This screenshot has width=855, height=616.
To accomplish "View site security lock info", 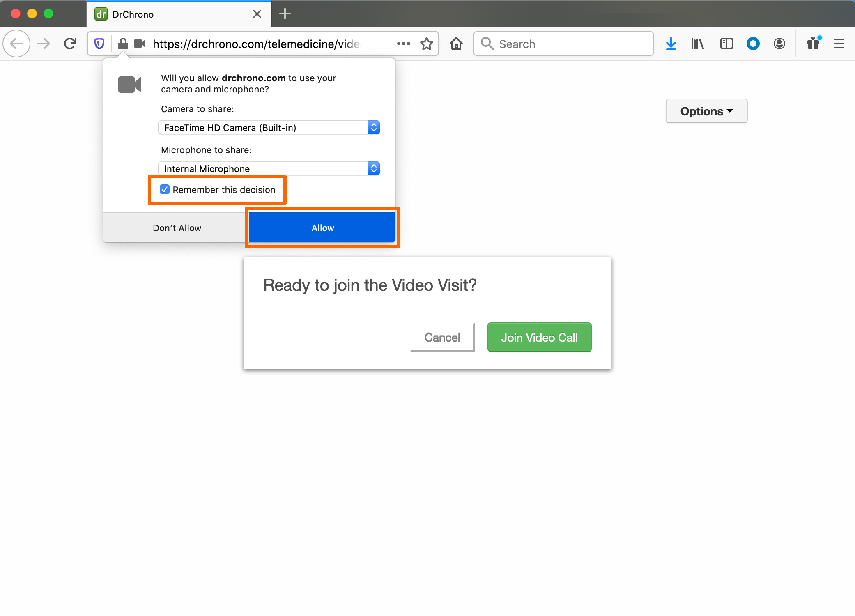I will pos(123,44).
